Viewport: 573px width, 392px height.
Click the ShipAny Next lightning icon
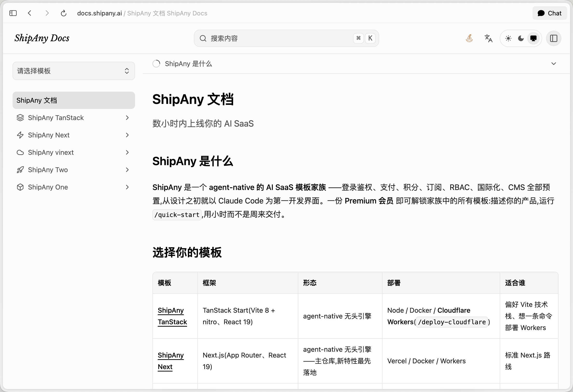click(x=20, y=135)
